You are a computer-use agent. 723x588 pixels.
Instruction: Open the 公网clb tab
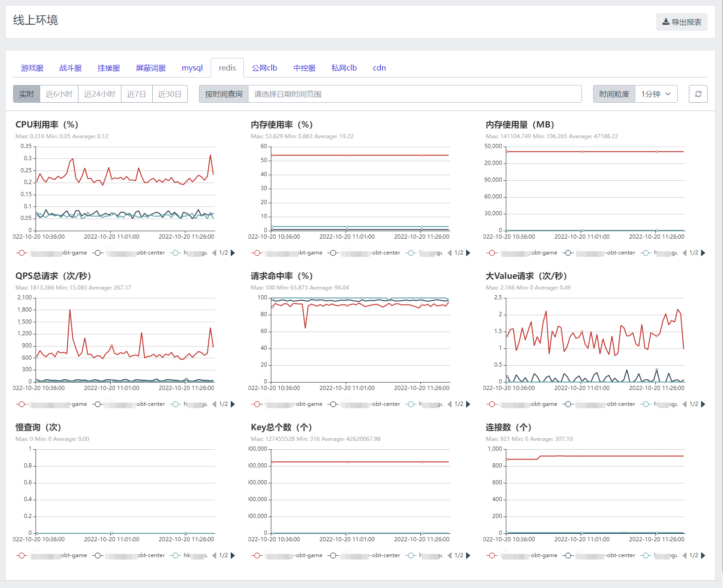tap(264, 68)
